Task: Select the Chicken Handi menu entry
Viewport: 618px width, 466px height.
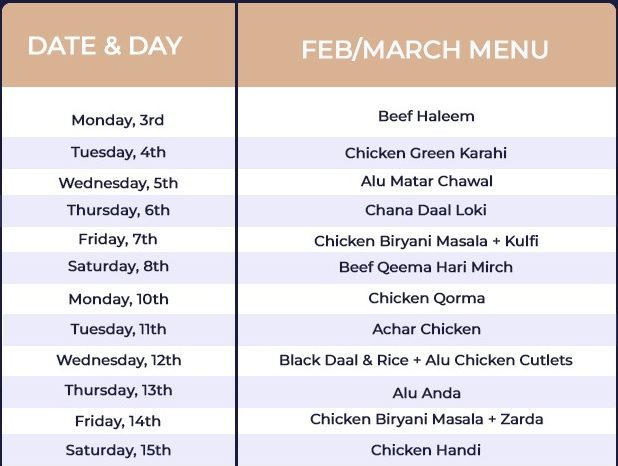Action: pos(427,450)
